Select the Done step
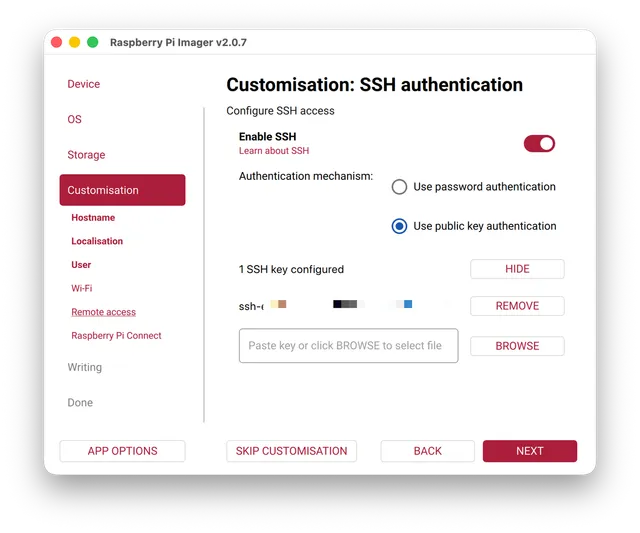The height and width of the screenshot is (533, 640). coord(80,403)
